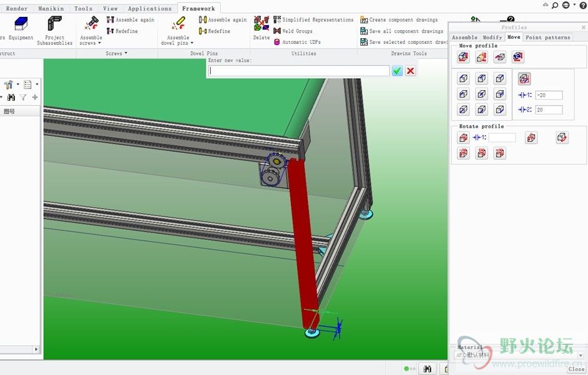Click first Rotate profile icon
This screenshot has width=588, height=375.
[x=464, y=138]
